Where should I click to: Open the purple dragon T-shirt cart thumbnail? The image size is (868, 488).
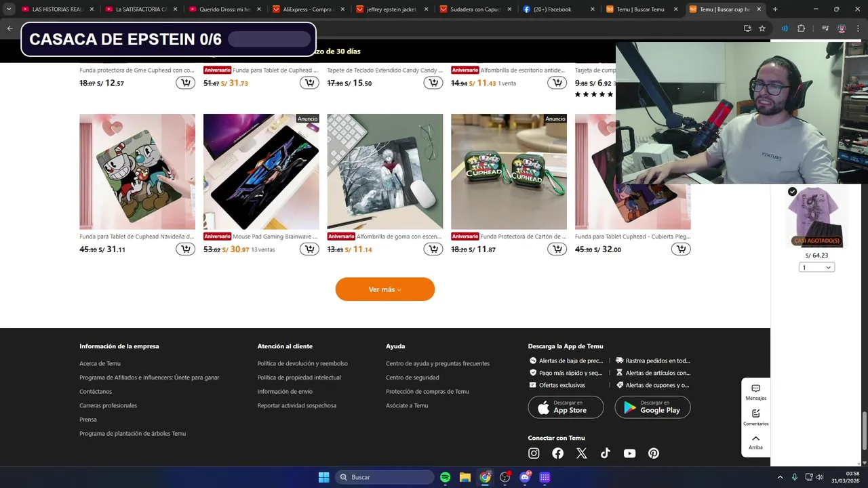(x=816, y=217)
